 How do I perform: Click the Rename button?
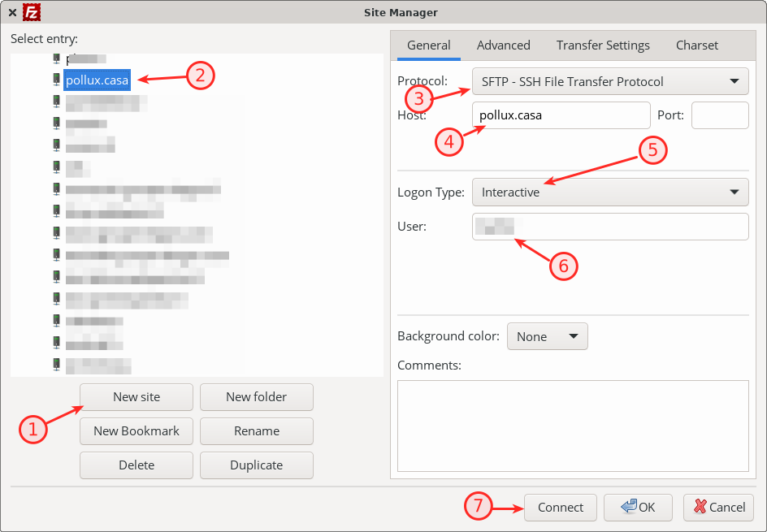256,431
